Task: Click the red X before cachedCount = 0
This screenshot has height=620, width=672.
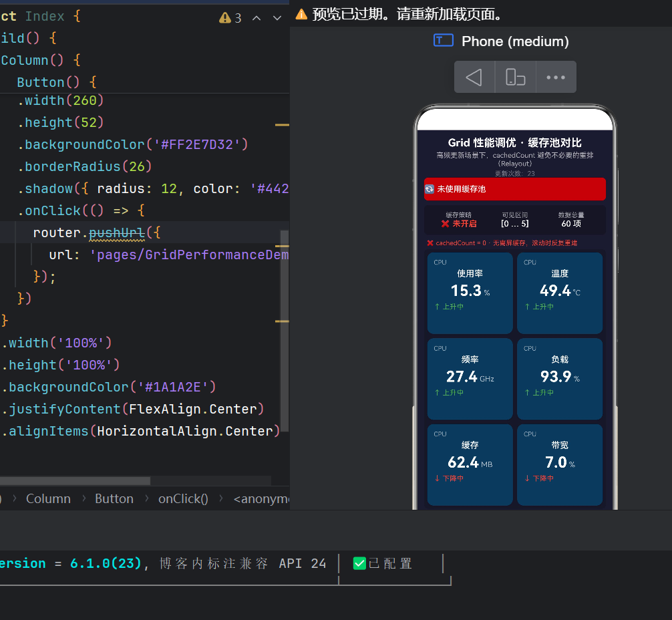Action: pos(430,243)
